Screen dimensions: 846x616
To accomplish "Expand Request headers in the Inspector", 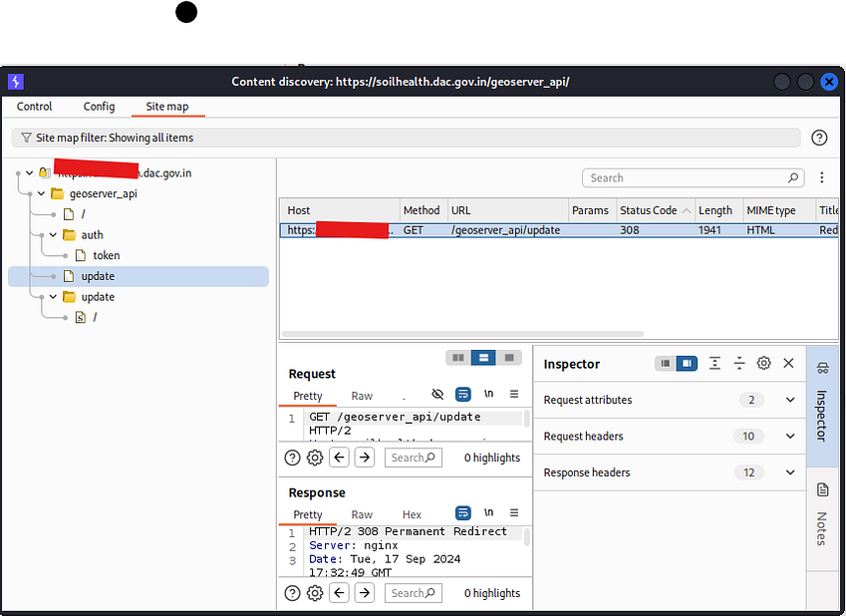I will (x=790, y=436).
